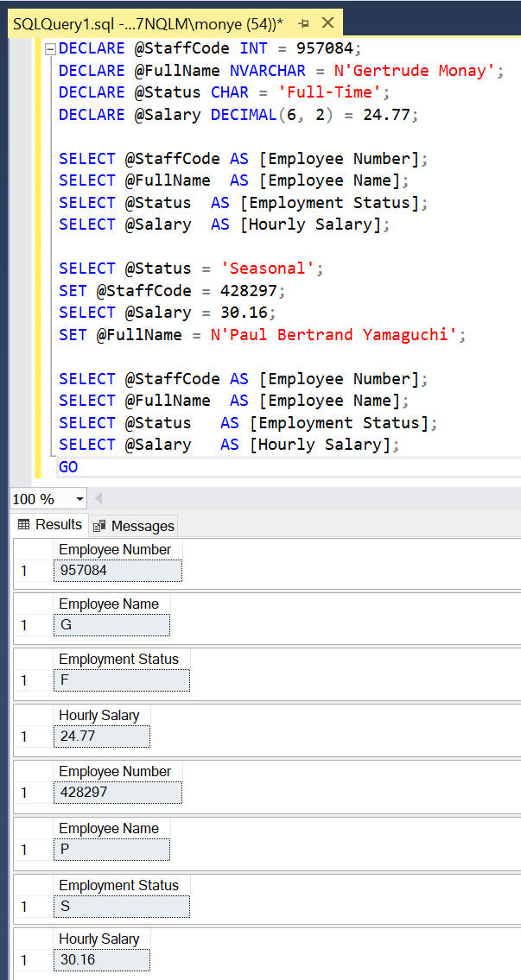Select Hourly Salary cell 24.77
Image resolution: width=521 pixels, height=980 pixels.
tap(102, 737)
